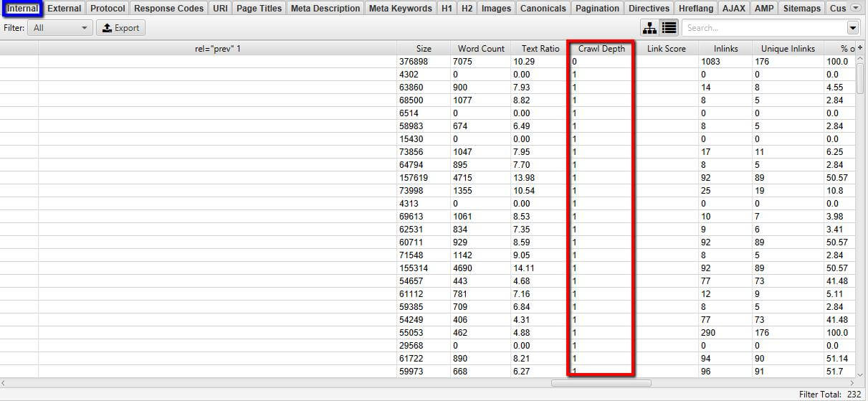This screenshot has width=868, height=401.
Task: Select the Size cell 59973
Action: [x=424, y=372]
